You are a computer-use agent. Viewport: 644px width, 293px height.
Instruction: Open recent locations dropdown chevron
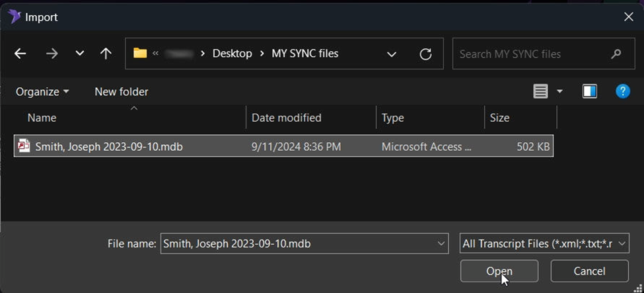80,54
